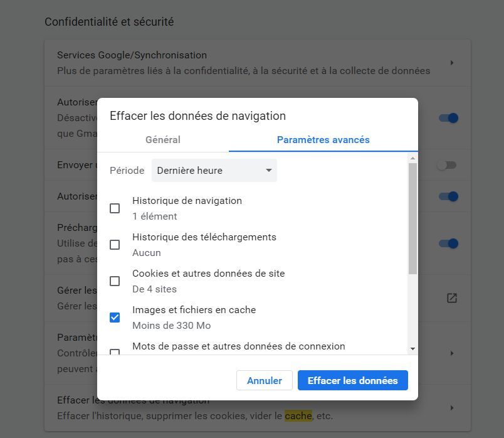
Task: Expand Services Google/Synchronisation arrow
Action: (452, 63)
